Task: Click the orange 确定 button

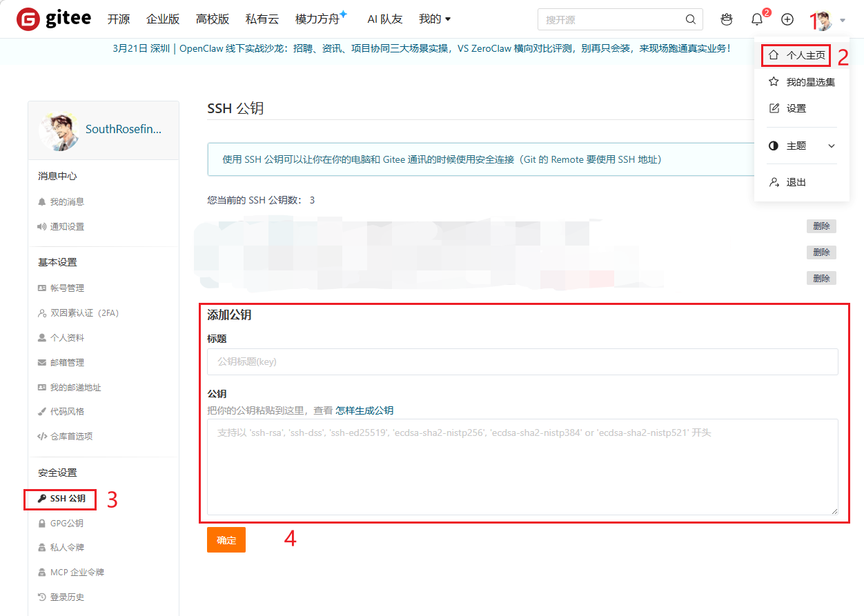Action: [x=226, y=540]
